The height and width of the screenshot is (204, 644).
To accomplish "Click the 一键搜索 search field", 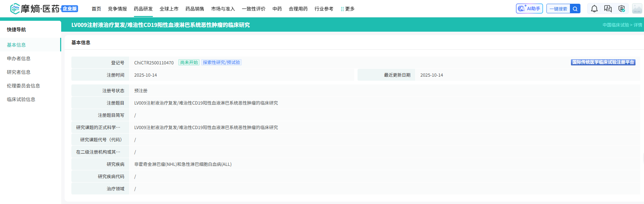I will (558, 9).
